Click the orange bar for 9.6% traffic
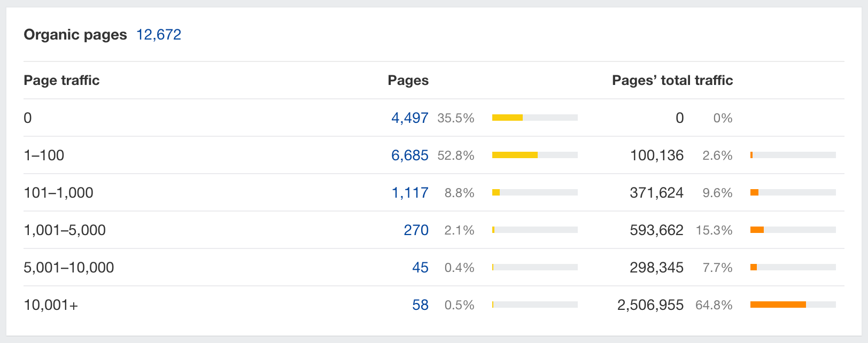Viewport: 868px width, 343px height. [754, 192]
